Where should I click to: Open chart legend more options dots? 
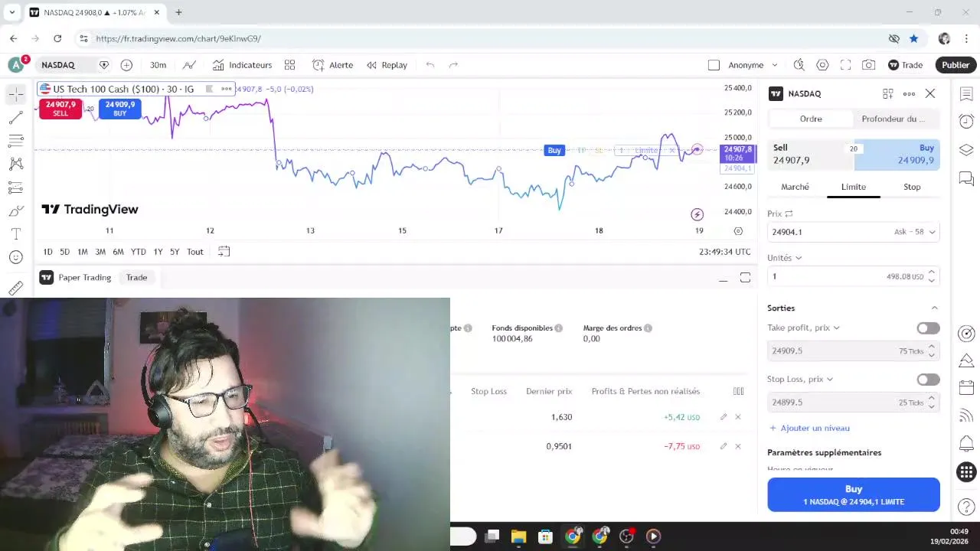(x=227, y=89)
